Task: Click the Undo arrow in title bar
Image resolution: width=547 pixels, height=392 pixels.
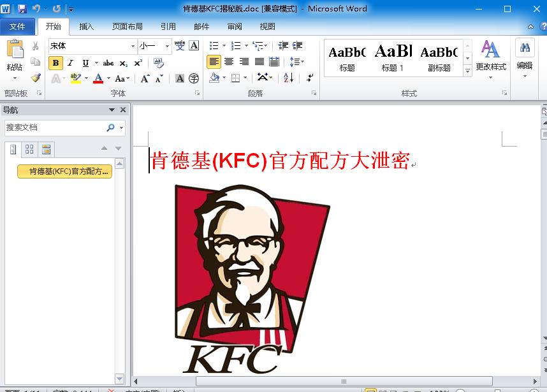Action: tap(36, 8)
